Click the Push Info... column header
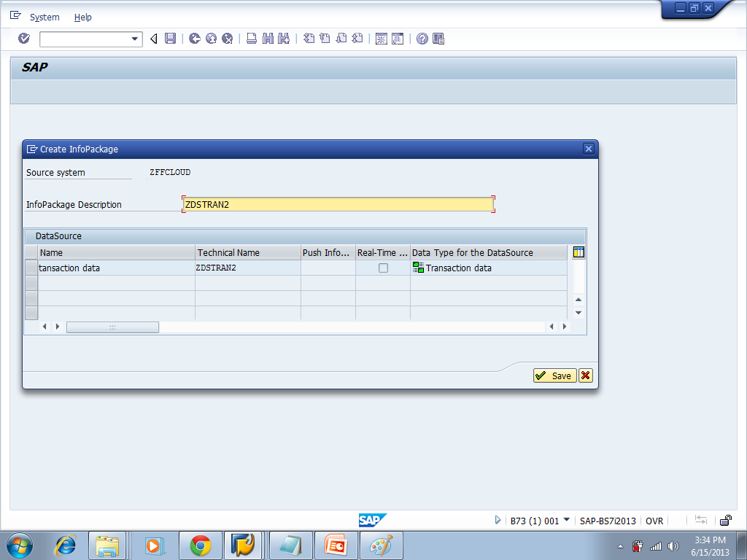This screenshot has width=747, height=560. pos(328,253)
